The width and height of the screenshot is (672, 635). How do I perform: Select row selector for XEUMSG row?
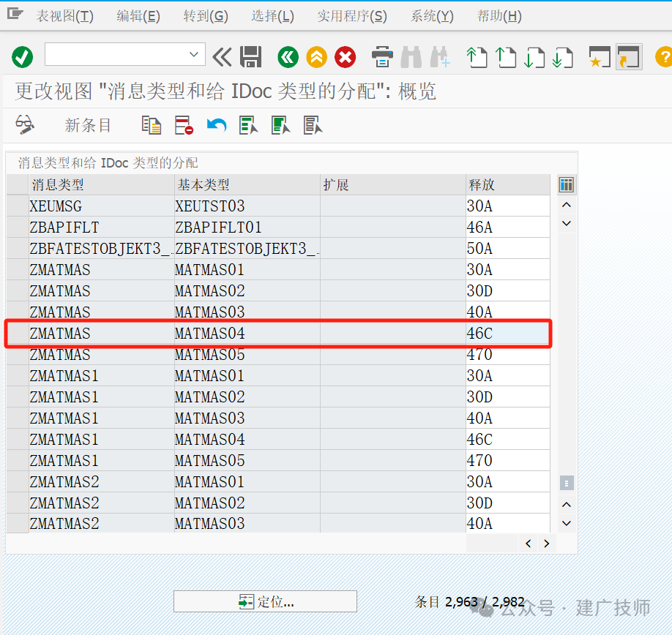pos(18,206)
